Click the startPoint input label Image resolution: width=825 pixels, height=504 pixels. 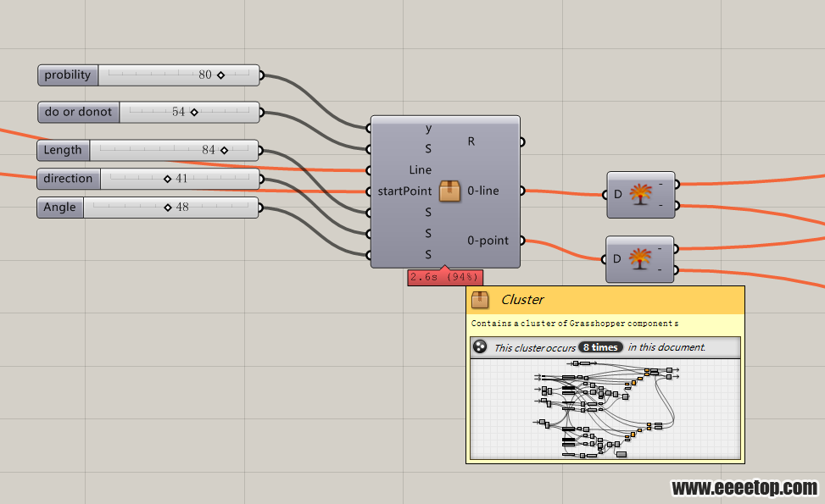[404, 191]
